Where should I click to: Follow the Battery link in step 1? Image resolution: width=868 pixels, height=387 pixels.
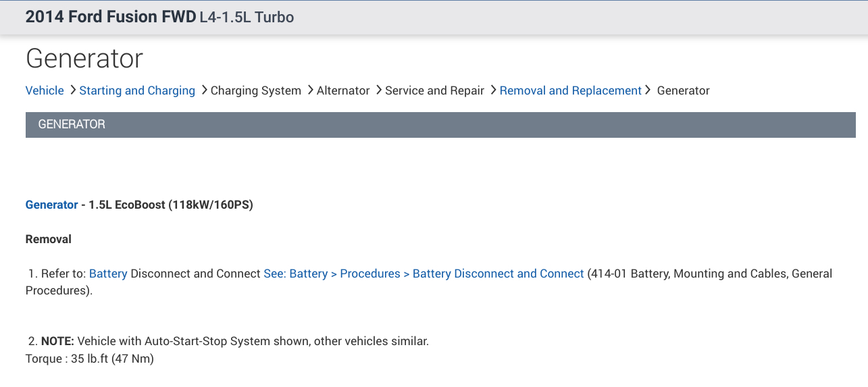(108, 274)
